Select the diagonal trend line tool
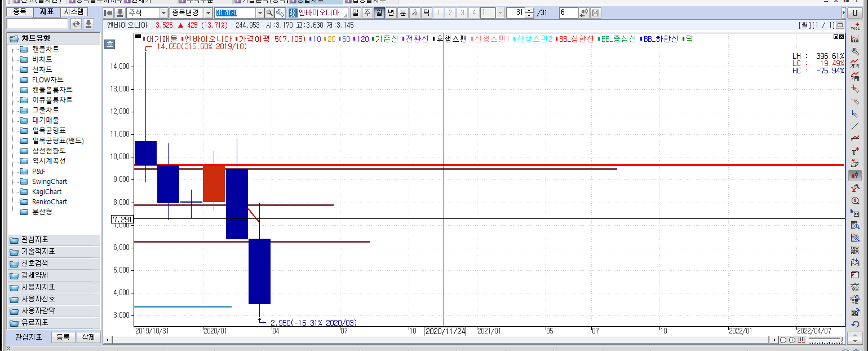 point(855,126)
